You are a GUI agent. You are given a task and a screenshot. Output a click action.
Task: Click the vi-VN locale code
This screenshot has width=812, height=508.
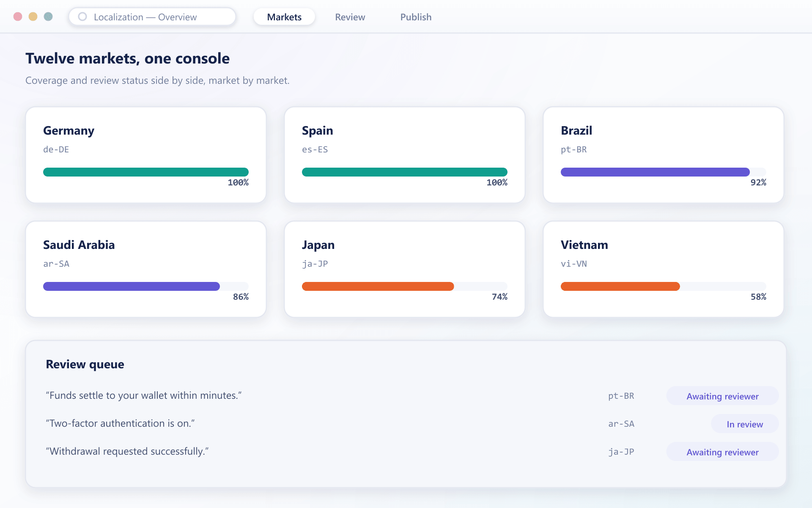coord(574,264)
